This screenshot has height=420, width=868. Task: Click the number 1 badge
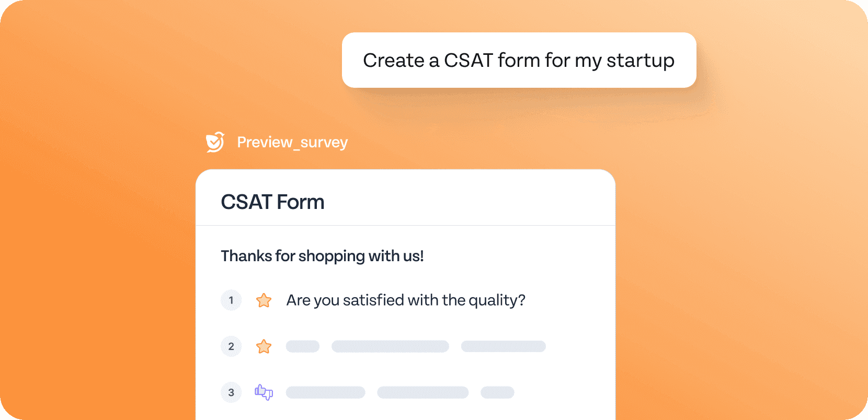[x=231, y=300]
